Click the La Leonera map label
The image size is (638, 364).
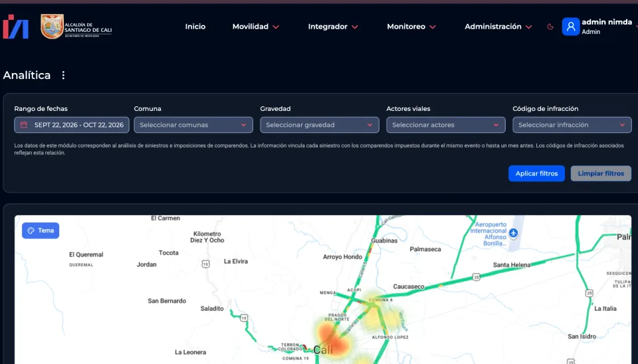pos(191,352)
